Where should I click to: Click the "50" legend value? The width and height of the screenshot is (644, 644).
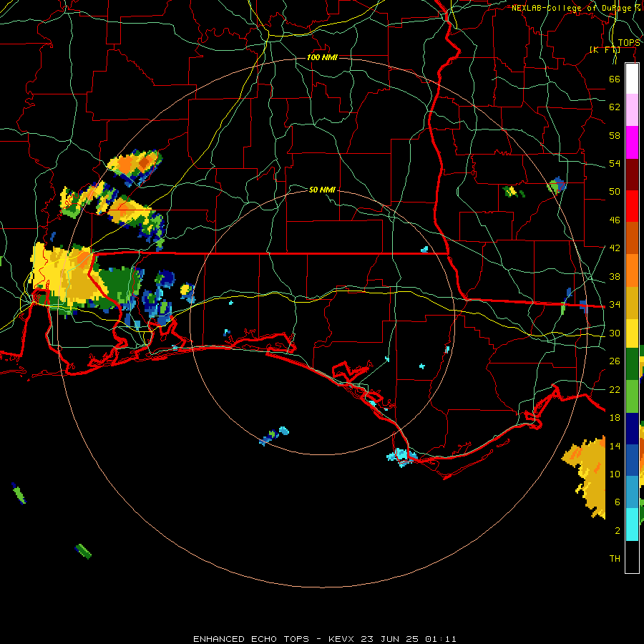coord(615,192)
